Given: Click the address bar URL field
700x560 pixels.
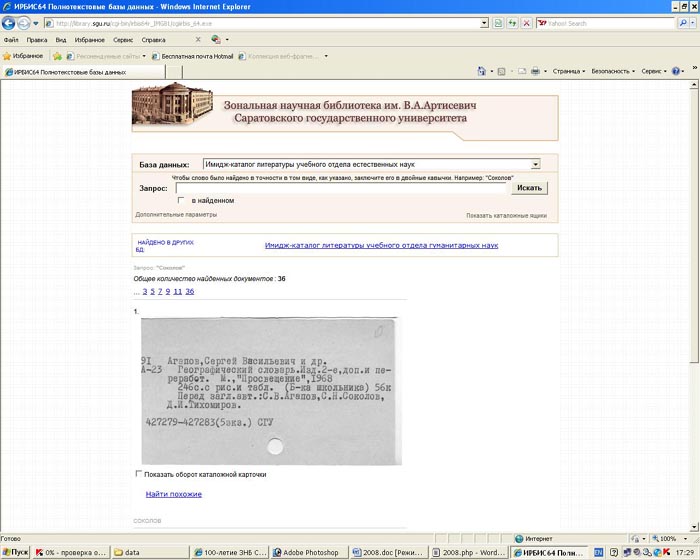Looking at the screenshot, I should tap(263, 23).
